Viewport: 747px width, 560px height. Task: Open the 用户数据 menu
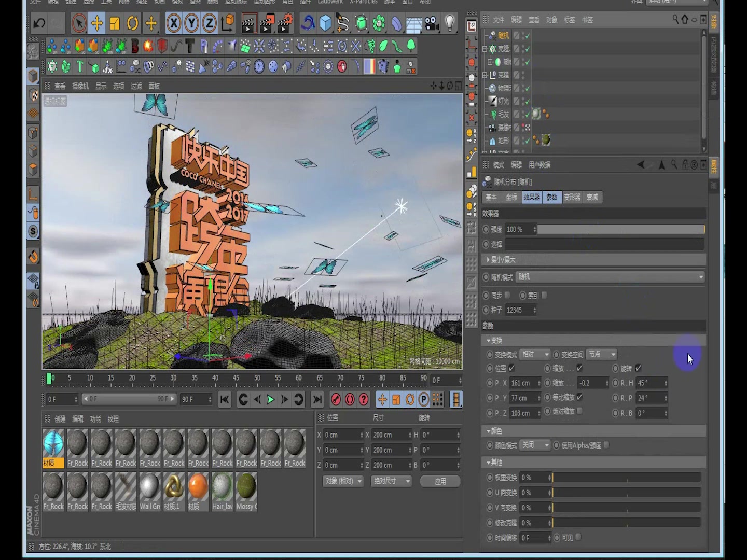[x=539, y=164]
